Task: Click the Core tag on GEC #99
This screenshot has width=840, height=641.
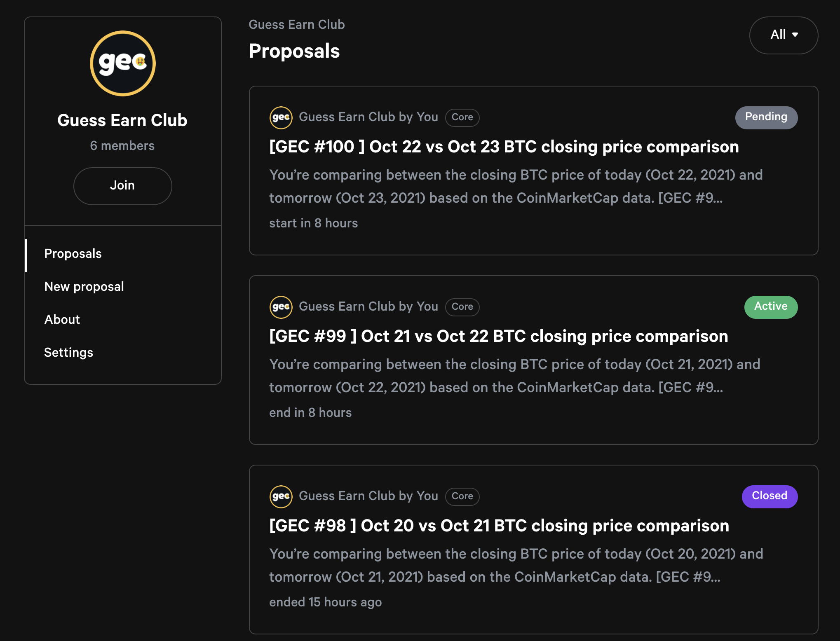Action: (x=462, y=307)
